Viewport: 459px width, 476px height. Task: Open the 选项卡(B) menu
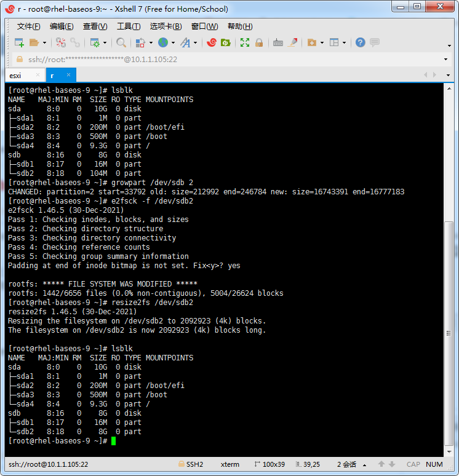pos(166,26)
